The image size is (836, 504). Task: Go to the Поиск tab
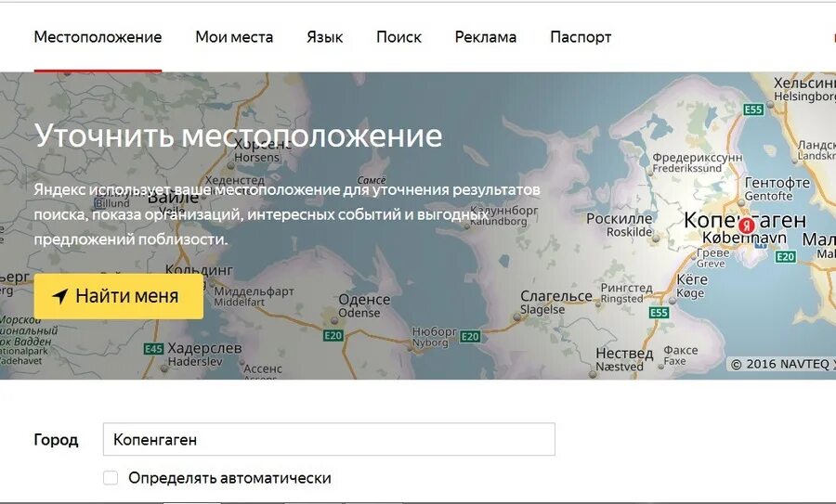tap(398, 37)
